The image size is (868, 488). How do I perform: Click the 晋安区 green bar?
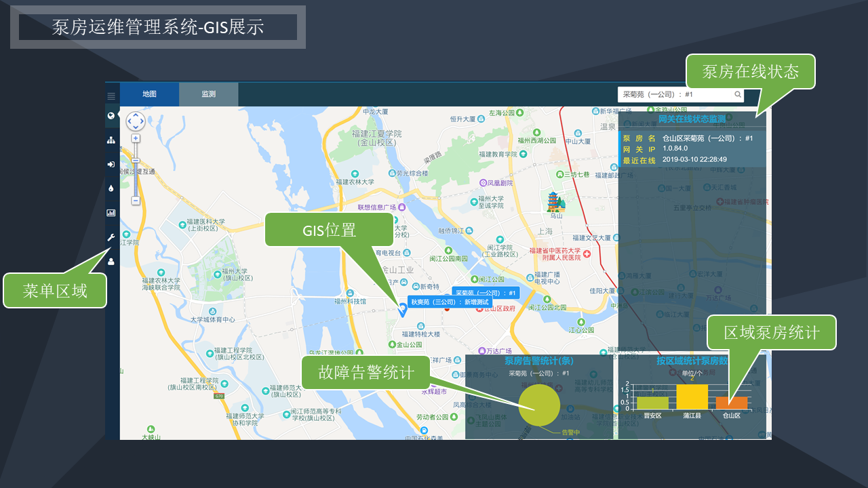click(652, 403)
